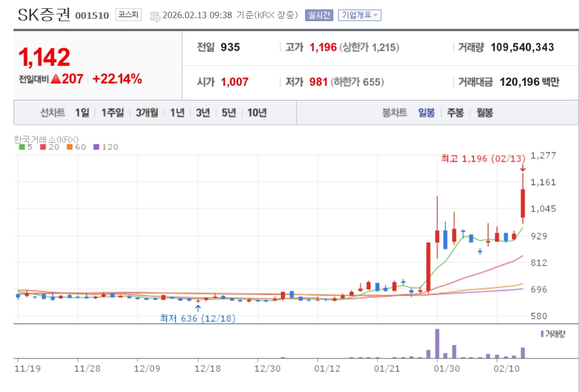Click the SK증권 stock name heading

(44, 15)
